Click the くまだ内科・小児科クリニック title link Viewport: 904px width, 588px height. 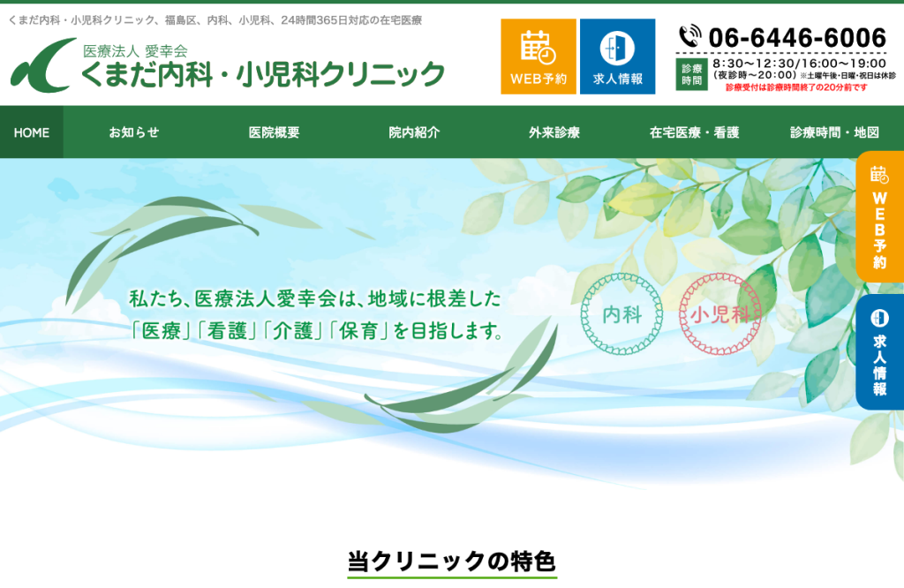point(263,74)
